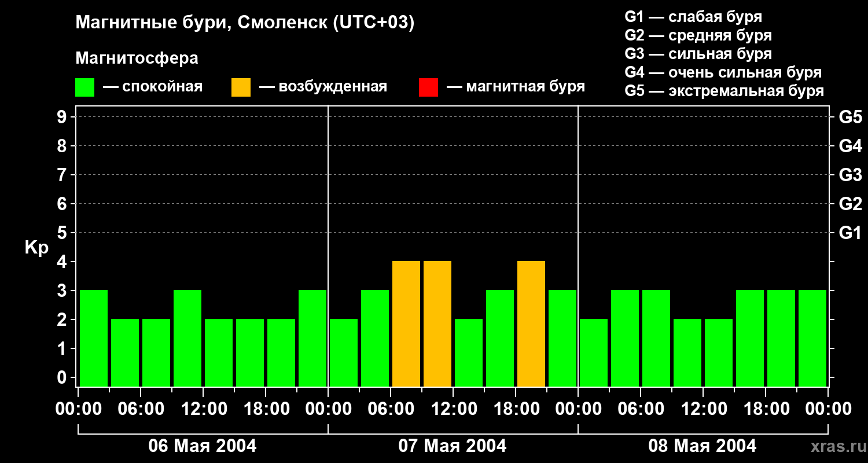Click the last green bar on 08 May
Screen dimensions: 868x463
812,339
